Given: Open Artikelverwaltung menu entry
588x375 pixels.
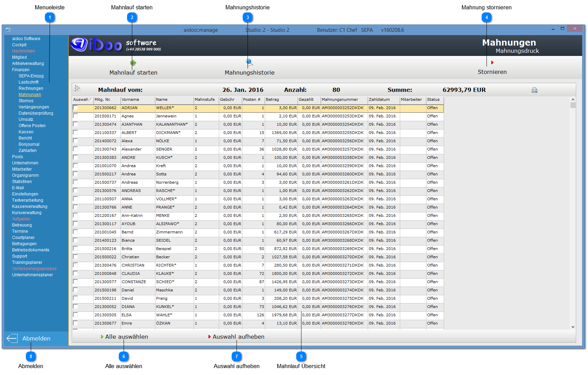Looking at the screenshot, I should pos(28,64).
